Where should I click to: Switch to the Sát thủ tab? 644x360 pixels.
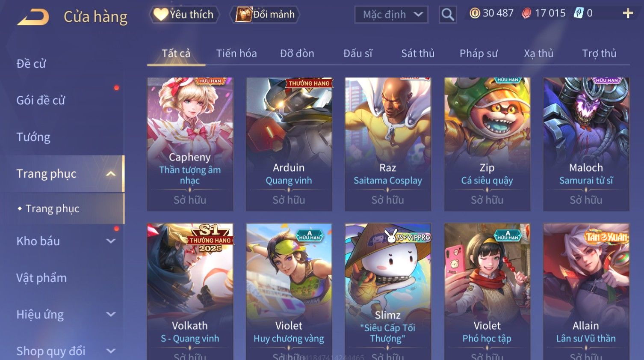418,54
